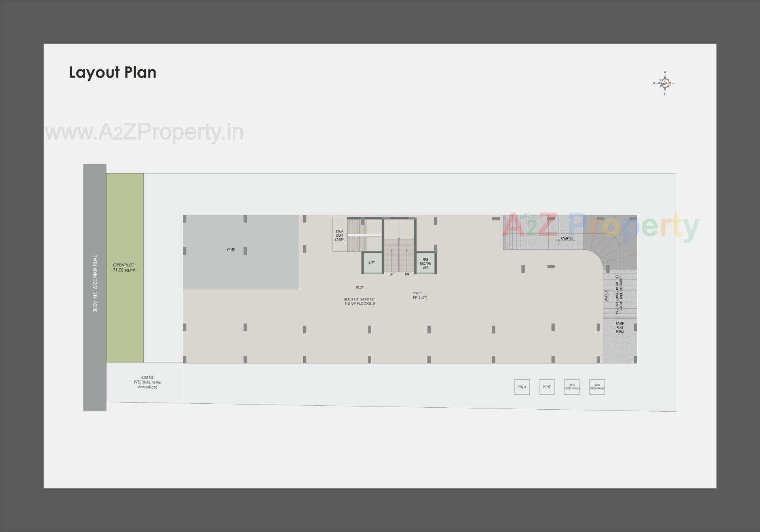Screen dimensions: 760x532
Task: Click the BLDG HT: 24.60 MT. text
Action: coord(359,299)
